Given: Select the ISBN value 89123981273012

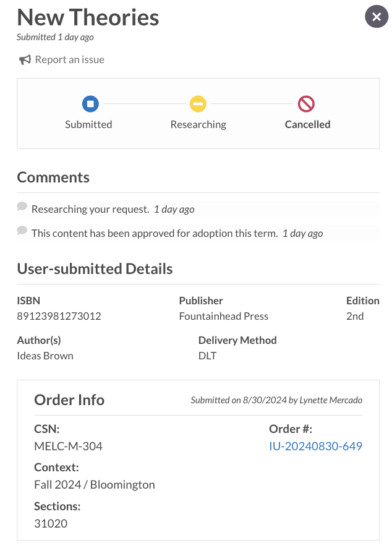Looking at the screenshot, I should click(x=59, y=316).
